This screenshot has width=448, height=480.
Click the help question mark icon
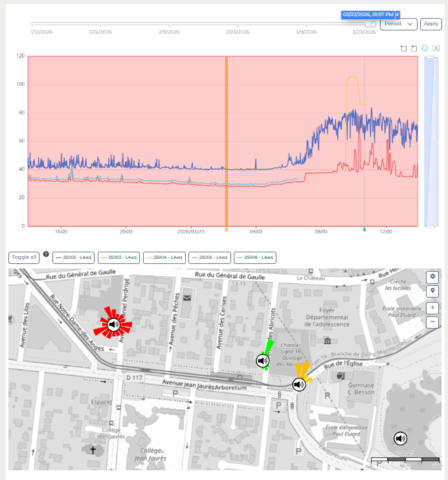point(46,254)
